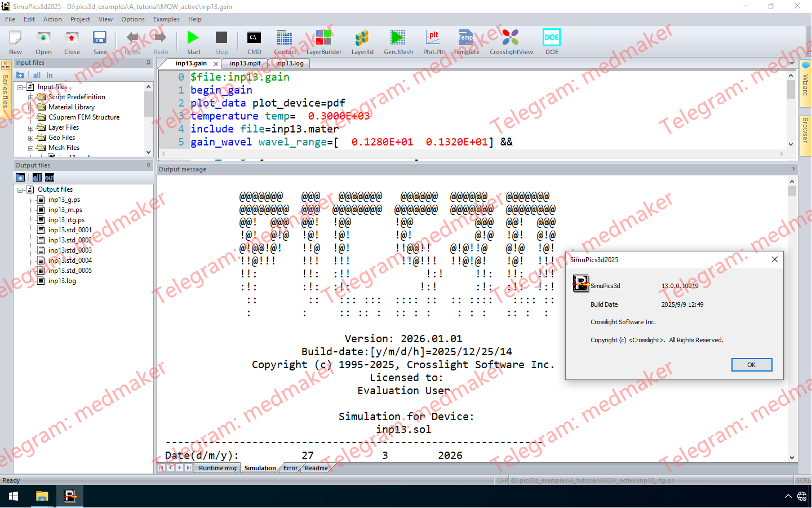Pin the Output message panel
The height and width of the screenshot is (508, 812).
point(793,169)
